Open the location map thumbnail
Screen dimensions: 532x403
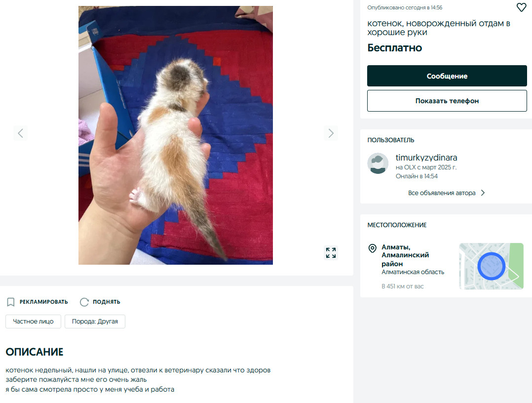click(x=492, y=266)
